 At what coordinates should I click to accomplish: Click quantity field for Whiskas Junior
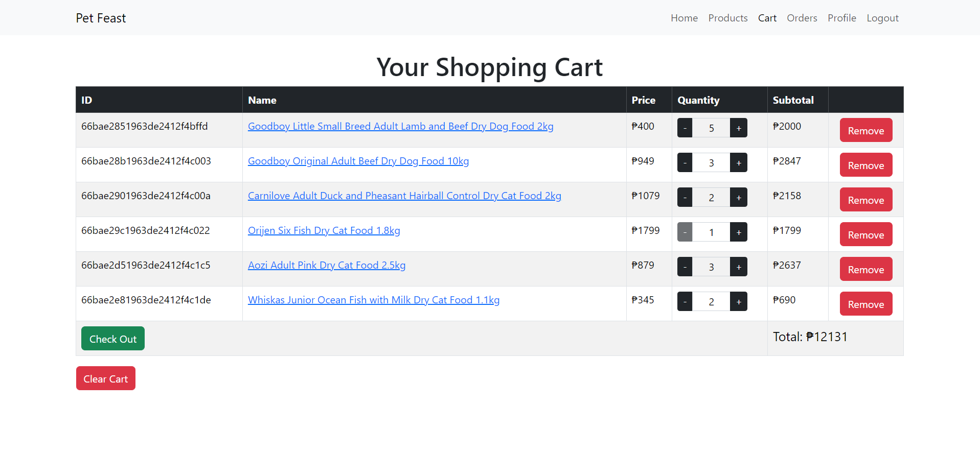tap(711, 301)
